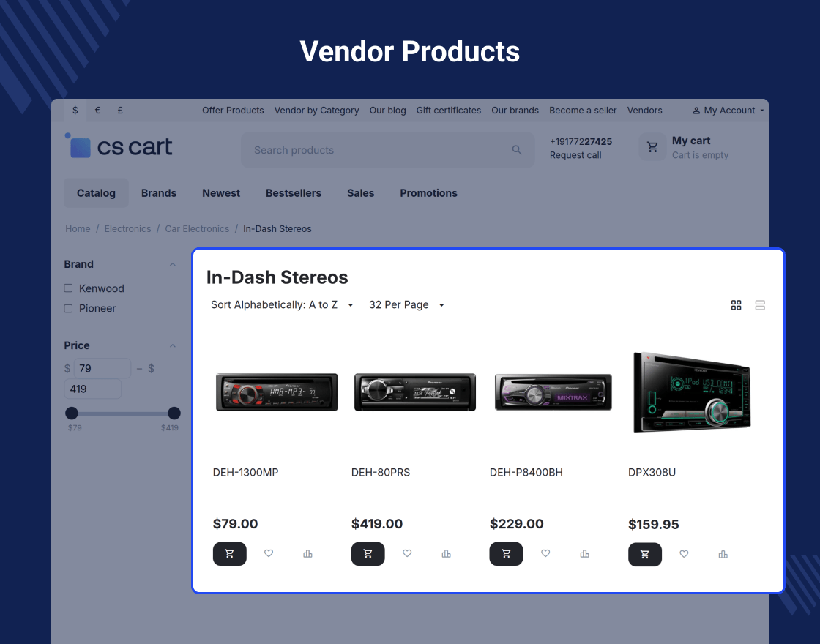Viewport: 820px width, 644px height.
Task: Open DEH-1300MP product image
Action: click(x=277, y=392)
